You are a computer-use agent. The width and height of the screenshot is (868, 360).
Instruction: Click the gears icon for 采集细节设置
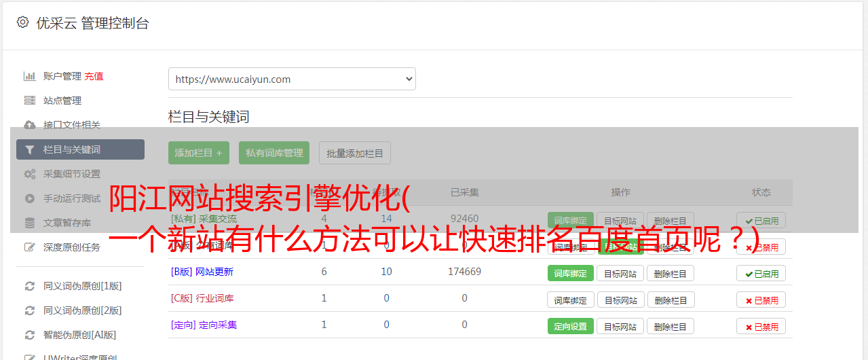[29, 174]
